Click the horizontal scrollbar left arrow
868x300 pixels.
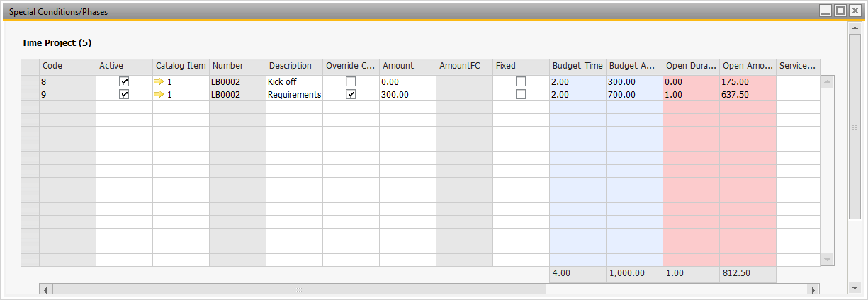pos(45,289)
